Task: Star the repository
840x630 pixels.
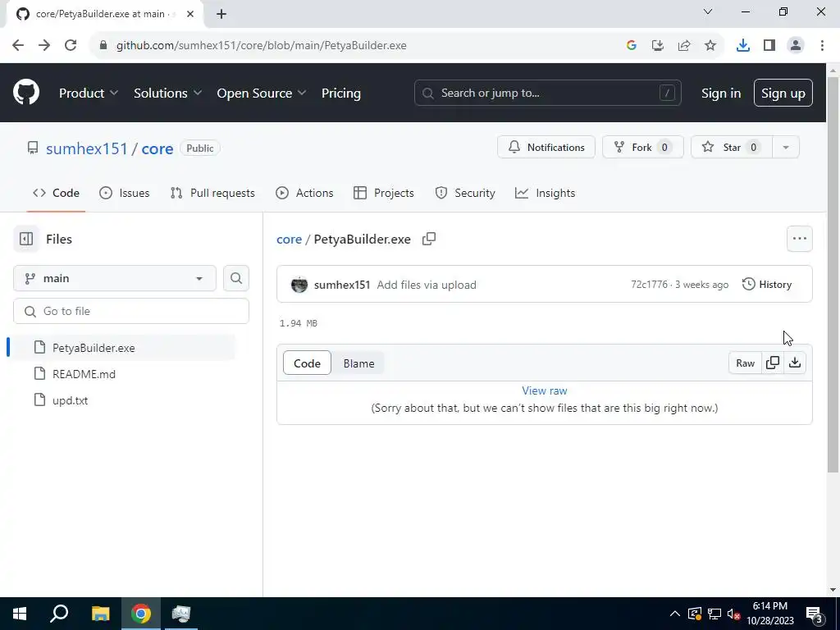Action: pos(732,148)
